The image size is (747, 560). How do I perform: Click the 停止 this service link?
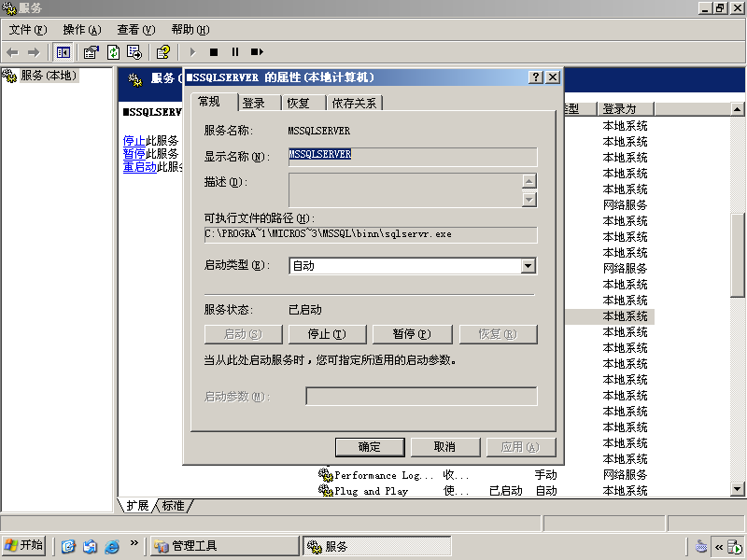(x=134, y=141)
